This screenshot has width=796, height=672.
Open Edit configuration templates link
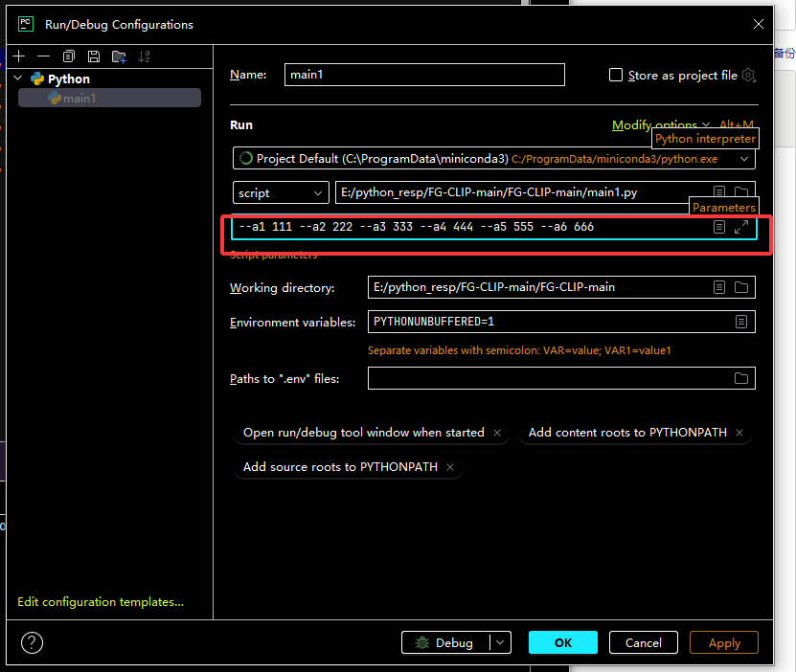point(101,602)
